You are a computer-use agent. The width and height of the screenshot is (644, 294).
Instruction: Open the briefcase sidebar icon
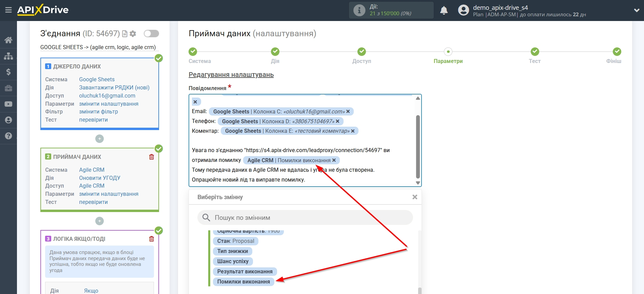coord(8,88)
